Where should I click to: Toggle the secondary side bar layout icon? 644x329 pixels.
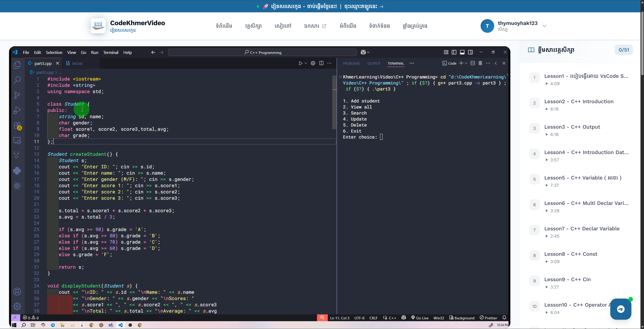coord(470,52)
